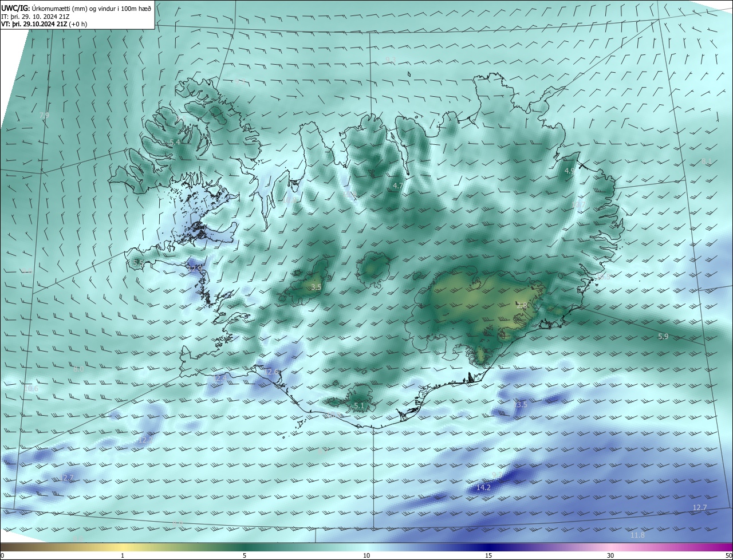Click the 5.1 value on the southern glacier

[x=359, y=406]
